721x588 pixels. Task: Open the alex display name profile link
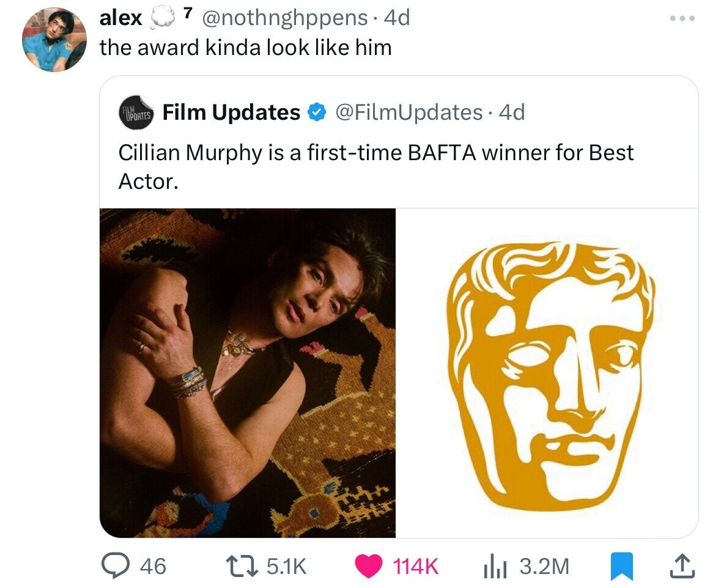click(x=121, y=18)
